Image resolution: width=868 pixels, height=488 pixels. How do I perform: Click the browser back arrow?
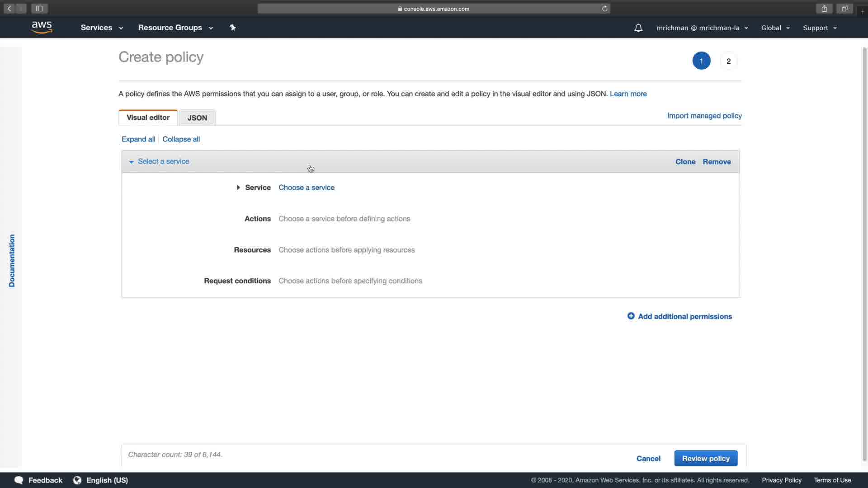(9, 9)
